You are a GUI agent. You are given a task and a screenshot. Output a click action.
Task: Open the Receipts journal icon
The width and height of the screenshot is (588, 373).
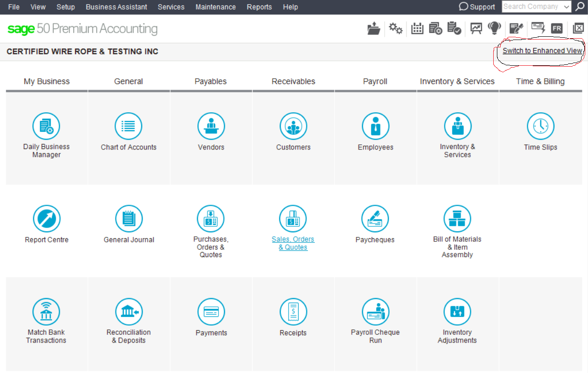[x=293, y=312]
